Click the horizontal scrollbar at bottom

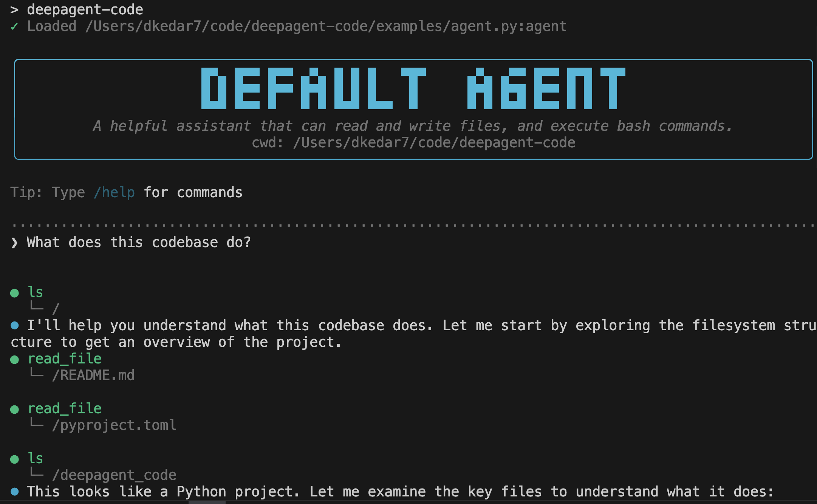[207, 502]
